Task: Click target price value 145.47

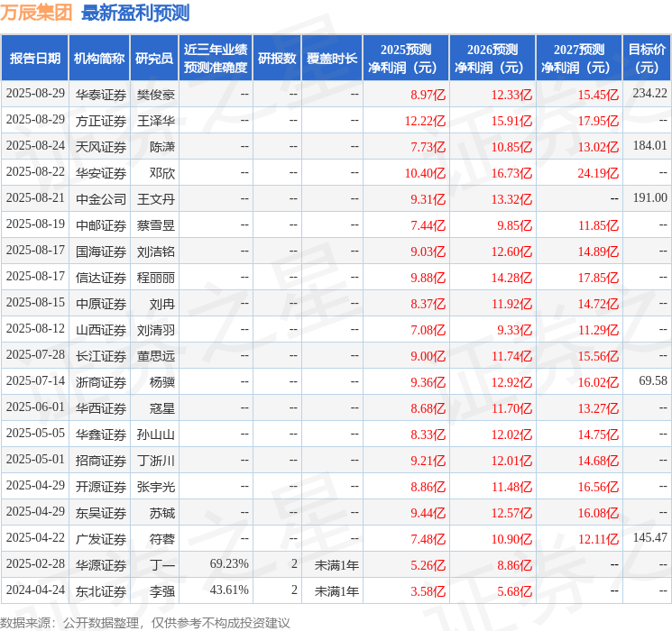Action: (x=649, y=537)
